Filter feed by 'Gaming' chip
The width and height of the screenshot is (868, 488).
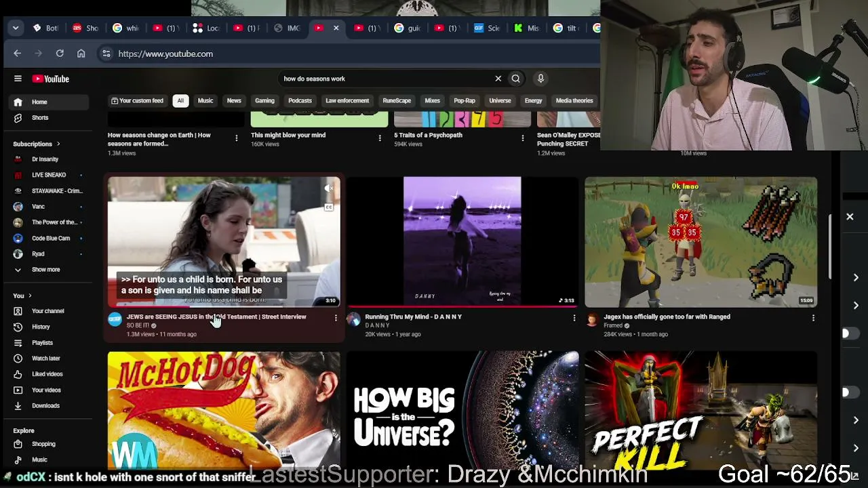(x=264, y=101)
